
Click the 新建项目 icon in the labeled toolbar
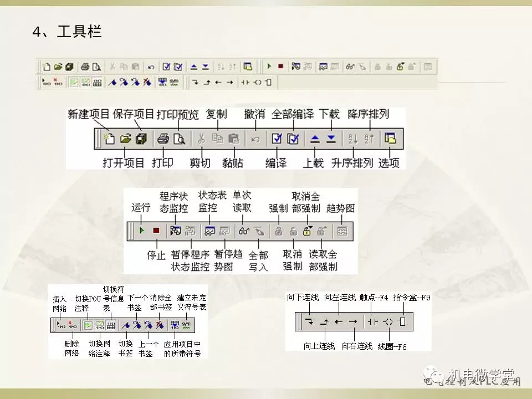(109, 139)
